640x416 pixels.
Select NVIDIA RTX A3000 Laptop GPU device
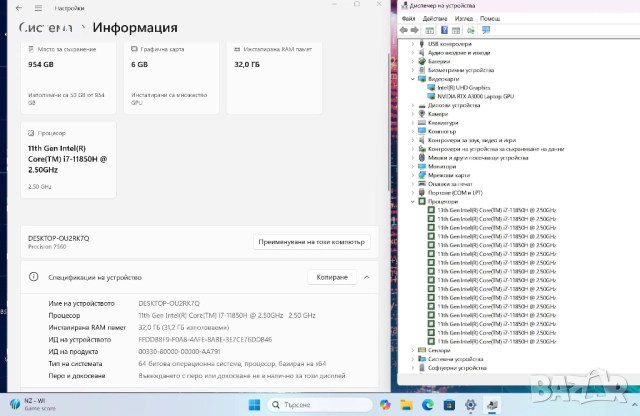tap(476, 96)
